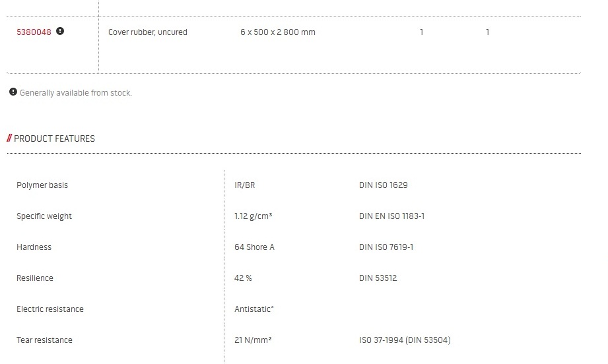Screen dimensions: 608x364
Task: Click the red slashes before PRODUCT FEATURES
Action: 9,138
